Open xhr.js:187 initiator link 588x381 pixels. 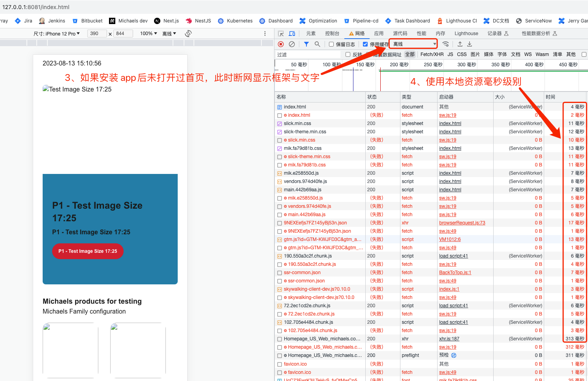(449, 339)
